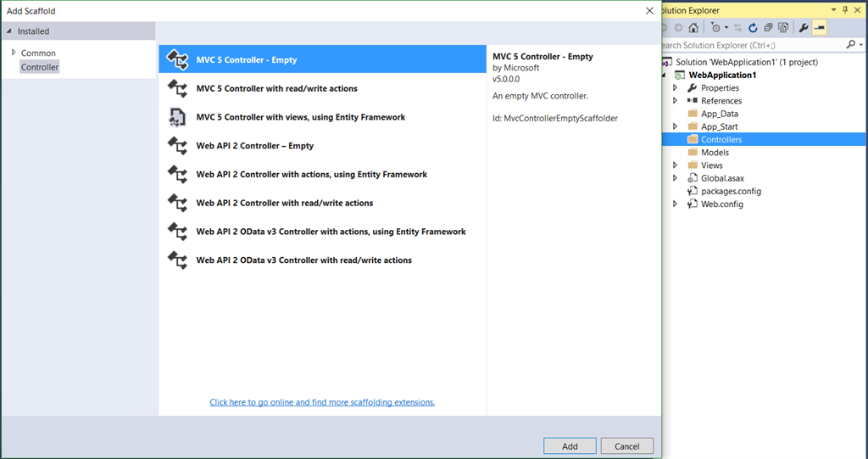Screen dimensions: 868x459
Task: Click the 'v5.0.0.0' version text
Action: point(506,79)
